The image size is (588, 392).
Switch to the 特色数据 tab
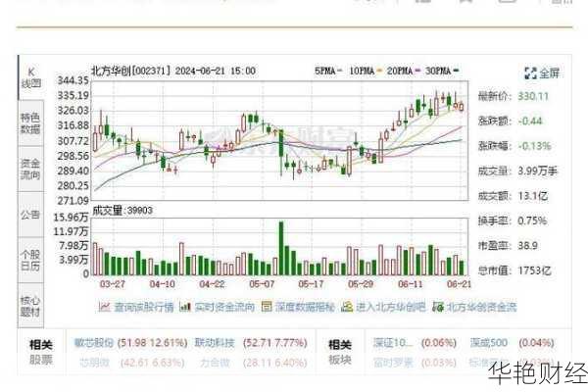(x=30, y=123)
